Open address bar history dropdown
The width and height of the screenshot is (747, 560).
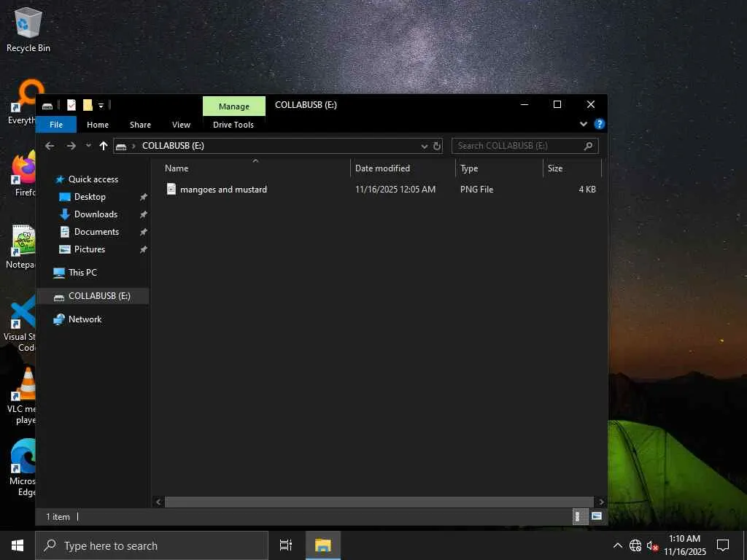coord(424,146)
